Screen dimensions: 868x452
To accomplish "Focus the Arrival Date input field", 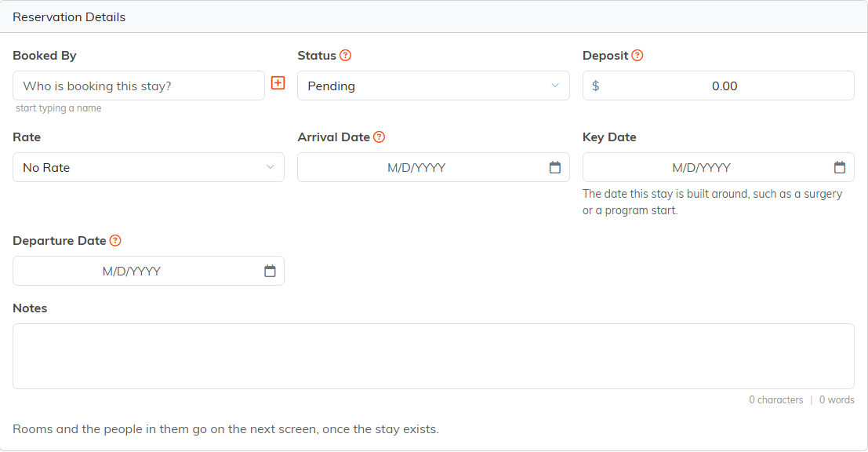I will click(x=434, y=167).
